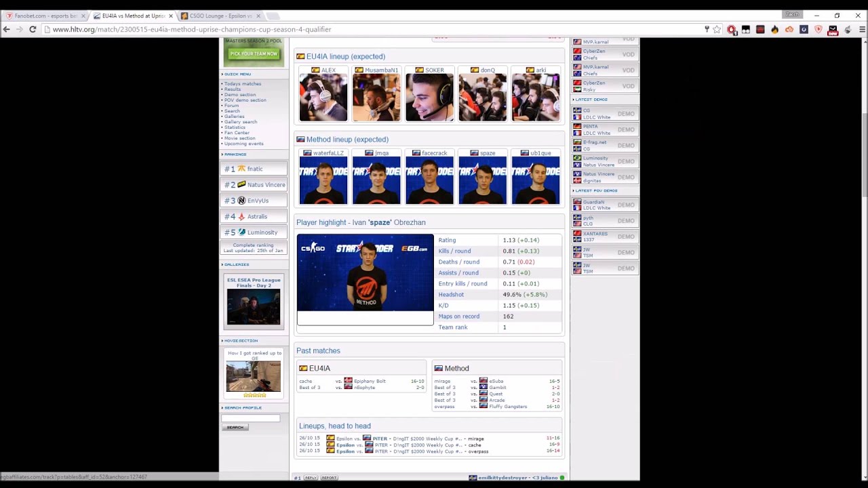Open Upcoming events link

pos(243,143)
